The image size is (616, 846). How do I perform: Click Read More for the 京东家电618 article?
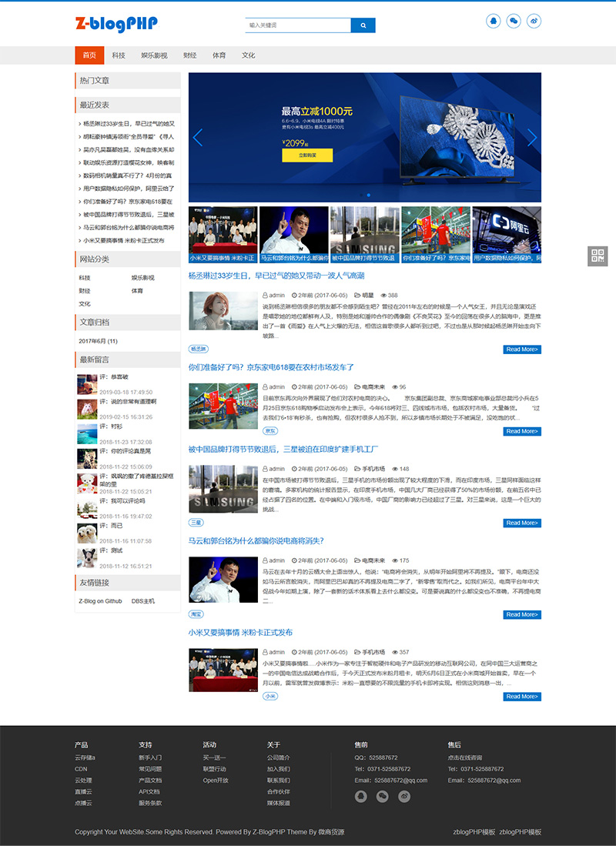522,432
